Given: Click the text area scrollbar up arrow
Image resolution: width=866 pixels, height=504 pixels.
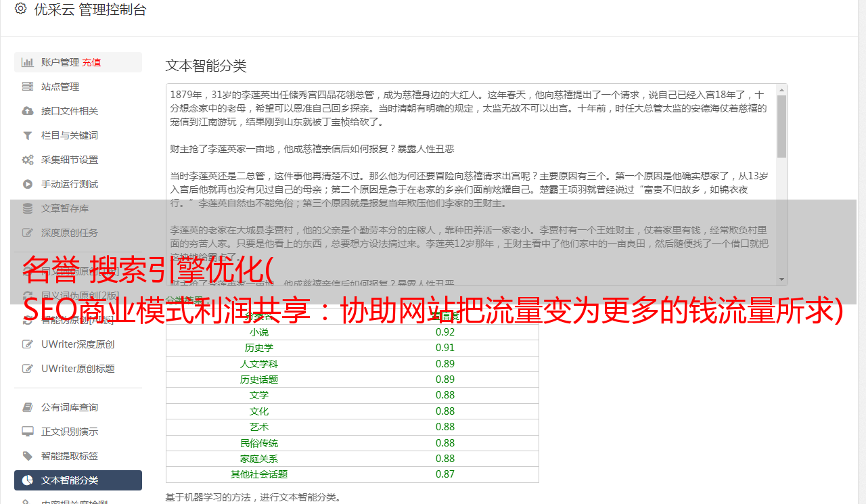Looking at the screenshot, I should point(781,89).
